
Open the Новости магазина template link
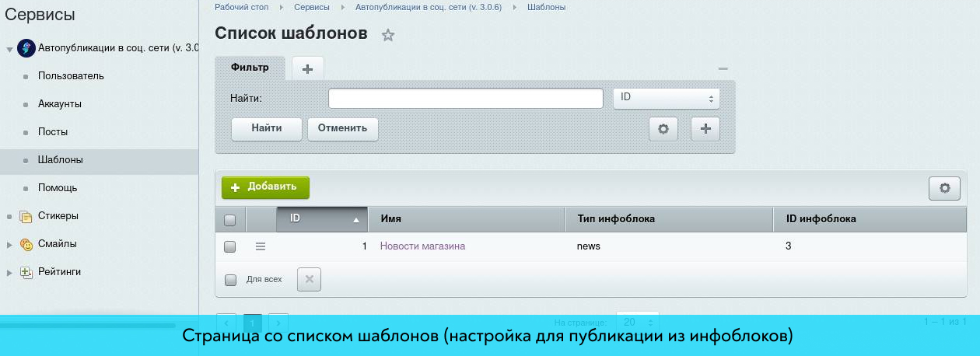(422, 246)
